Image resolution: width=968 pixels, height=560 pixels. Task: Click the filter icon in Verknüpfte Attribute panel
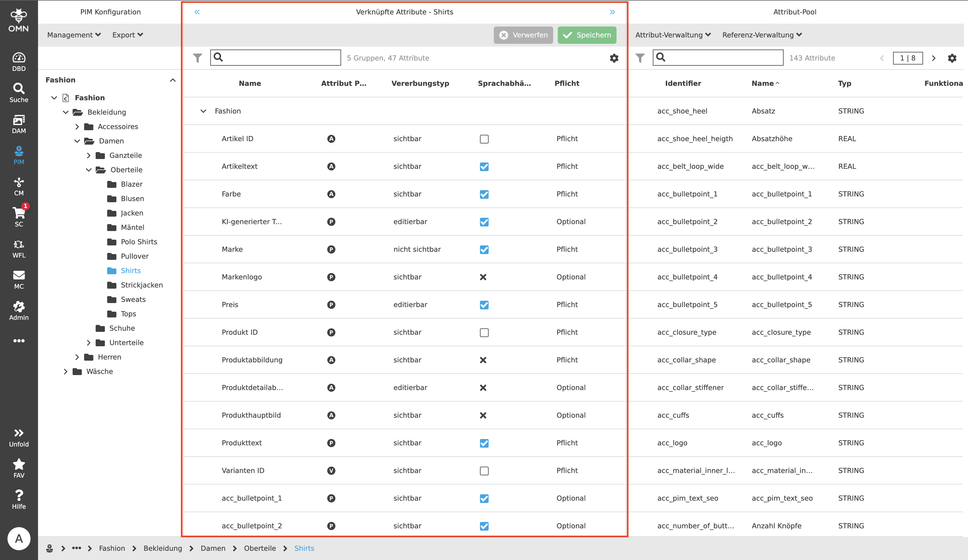[x=197, y=58]
